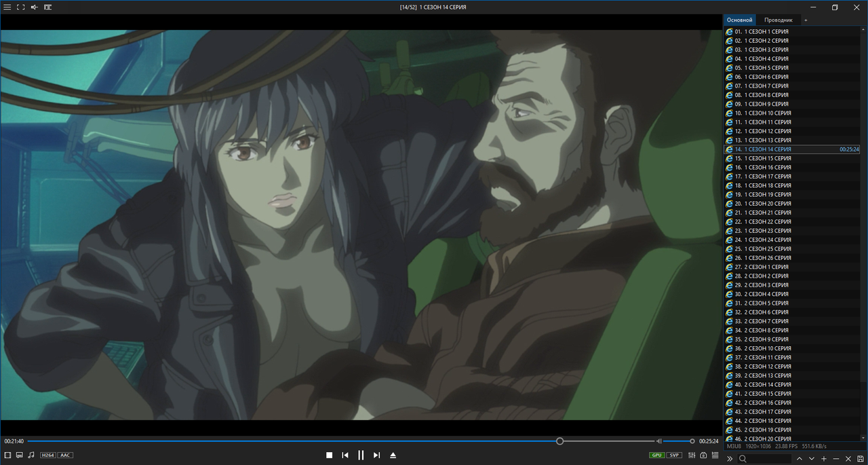868x465 pixels.
Task: Click the pin on-top icon in title bar
Action: pos(34,7)
